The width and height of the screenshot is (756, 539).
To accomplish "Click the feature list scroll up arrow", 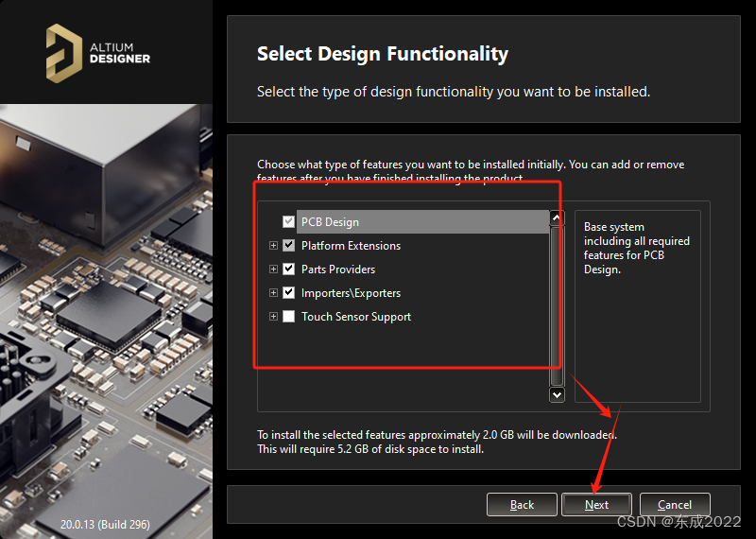I will click(557, 218).
